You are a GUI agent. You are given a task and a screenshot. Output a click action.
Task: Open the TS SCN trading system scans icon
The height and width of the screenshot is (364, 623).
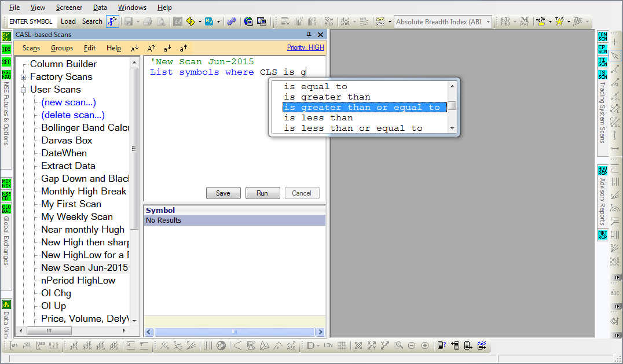click(x=602, y=75)
